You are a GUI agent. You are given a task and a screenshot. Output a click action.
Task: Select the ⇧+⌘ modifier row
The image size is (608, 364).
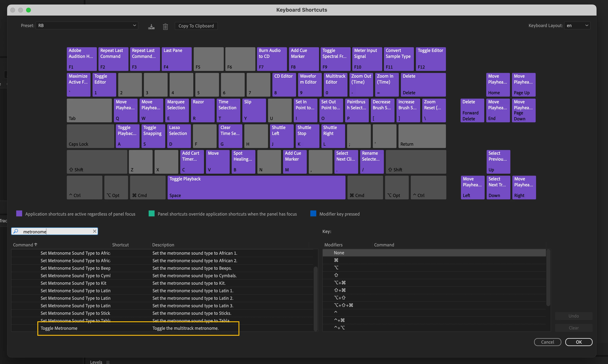point(434,290)
